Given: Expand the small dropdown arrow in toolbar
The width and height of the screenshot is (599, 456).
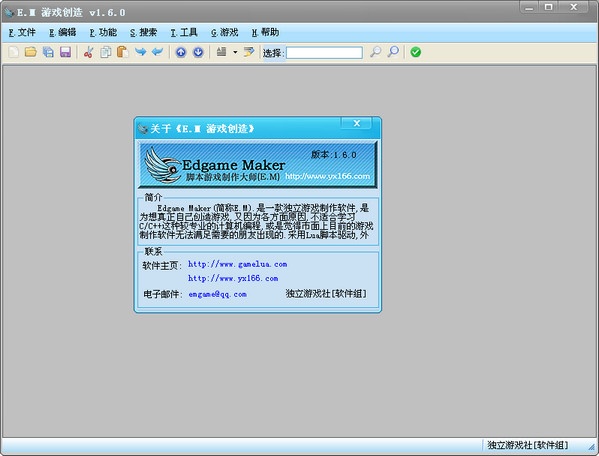Looking at the screenshot, I should coord(235,52).
